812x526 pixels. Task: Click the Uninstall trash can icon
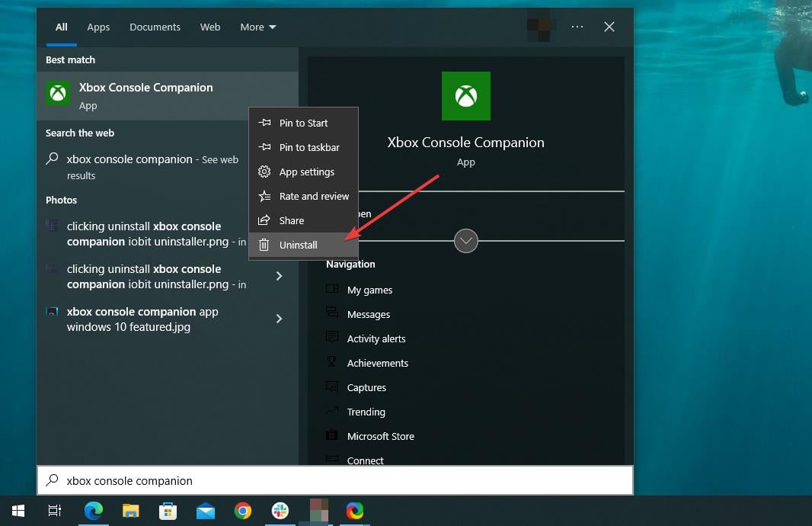point(264,245)
